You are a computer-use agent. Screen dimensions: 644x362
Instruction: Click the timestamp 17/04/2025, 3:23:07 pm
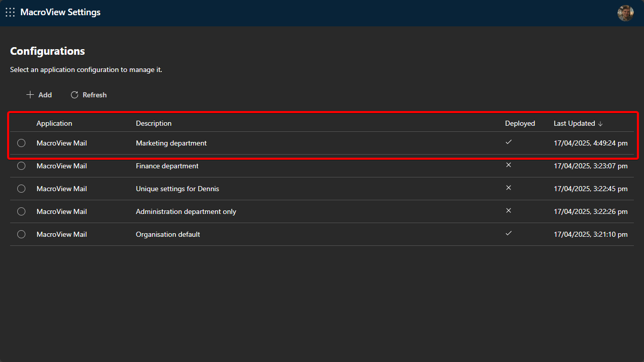(x=591, y=166)
